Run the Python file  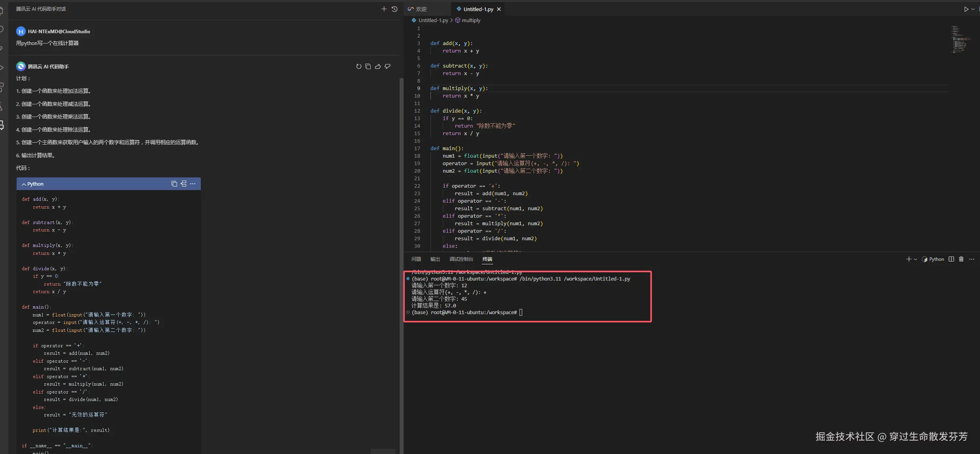(966, 9)
